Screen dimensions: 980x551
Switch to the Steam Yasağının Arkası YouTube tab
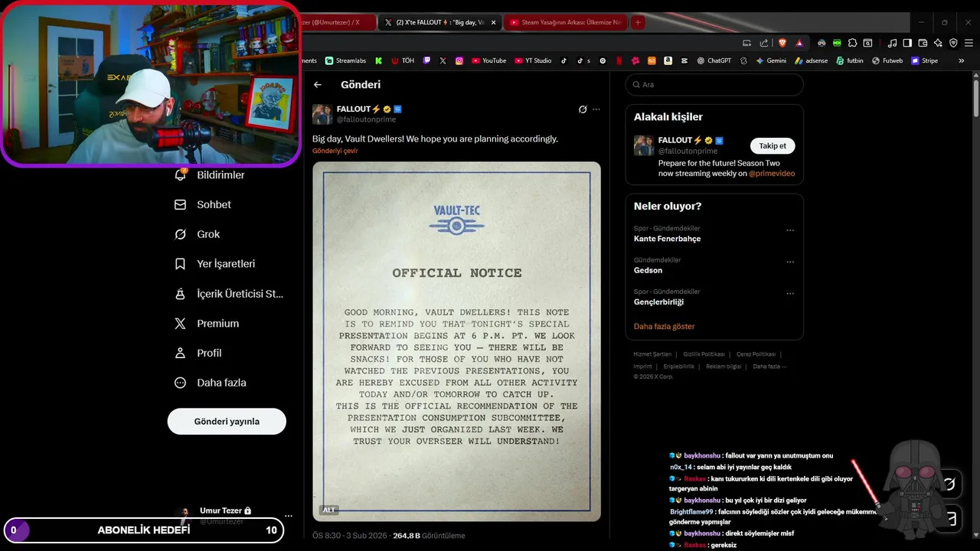[565, 23]
